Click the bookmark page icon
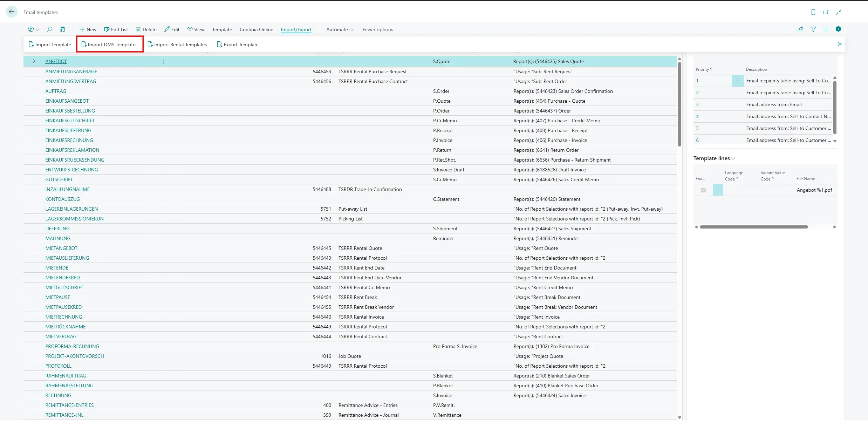This screenshot has width=868, height=429. (813, 12)
